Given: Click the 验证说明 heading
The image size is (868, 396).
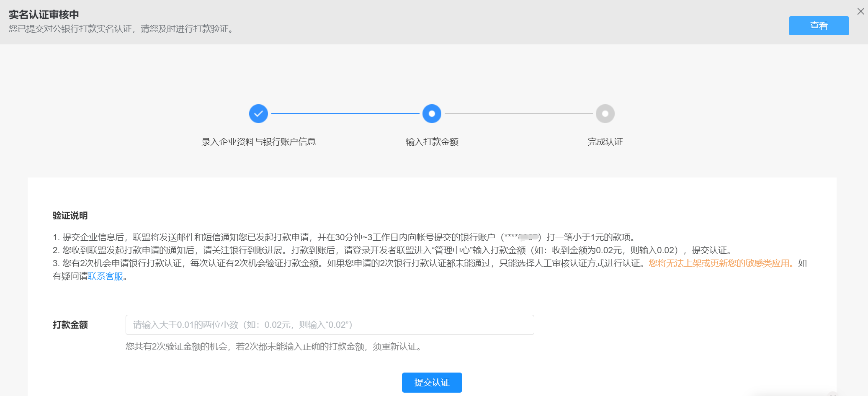Looking at the screenshot, I should (x=70, y=216).
